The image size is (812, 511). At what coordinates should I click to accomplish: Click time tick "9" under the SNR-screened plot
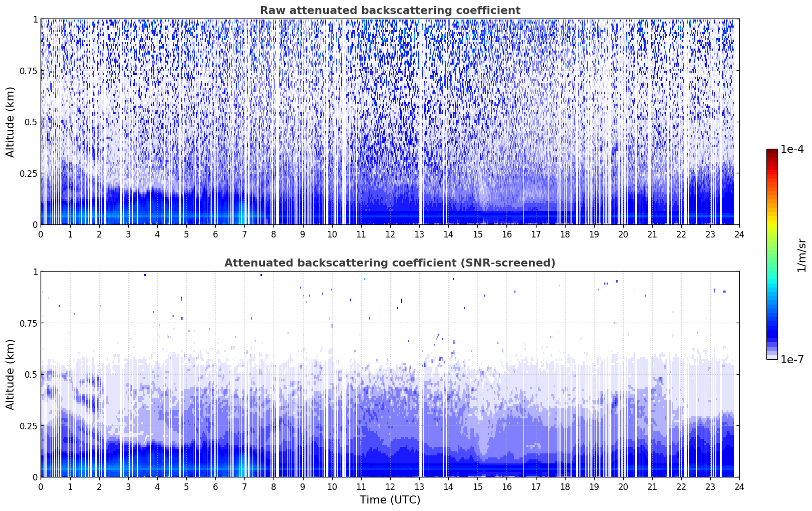303,486
